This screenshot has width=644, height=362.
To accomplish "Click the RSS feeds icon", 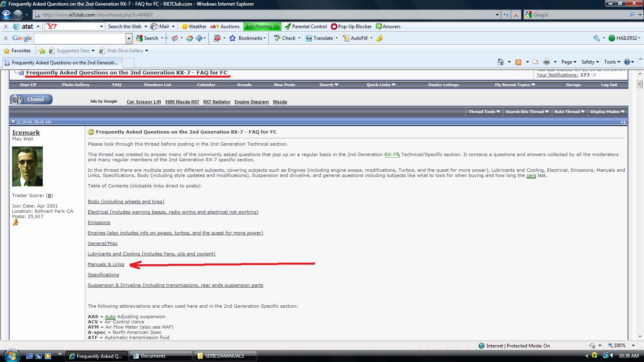I will [x=518, y=62].
